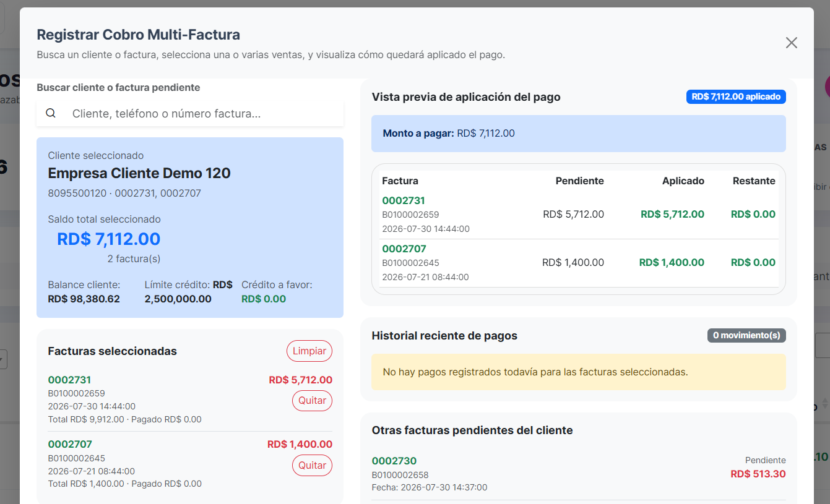The height and width of the screenshot is (504, 830).
Task: Click the selected client name Empresa Cliente Demo 120
Action: pyautogui.click(x=139, y=173)
